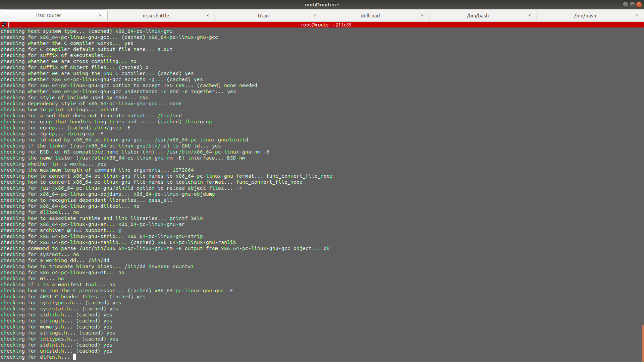Image resolution: width=644 pixels, height=362 pixels.
Task: Open the last /bin/bash tab
Action: tap(585, 16)
